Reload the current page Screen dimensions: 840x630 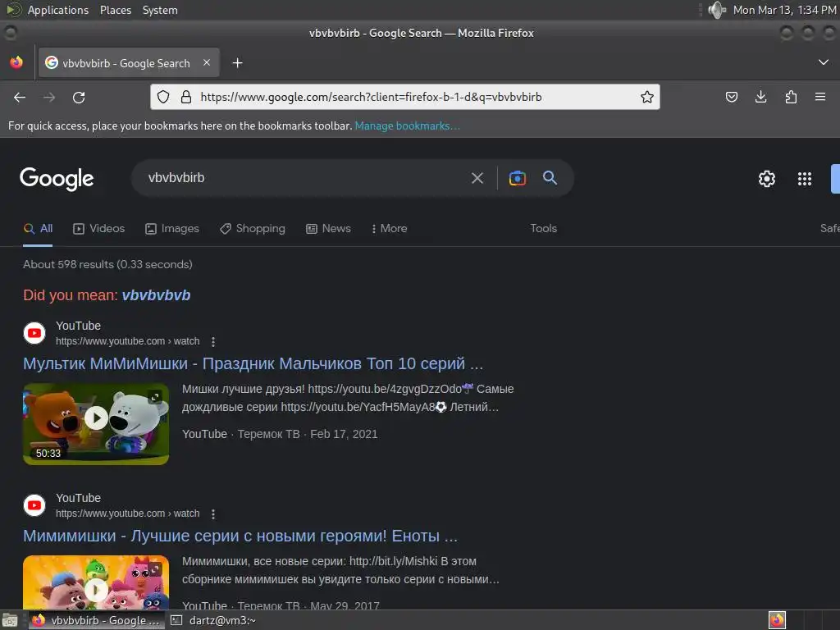coord(79,98)
